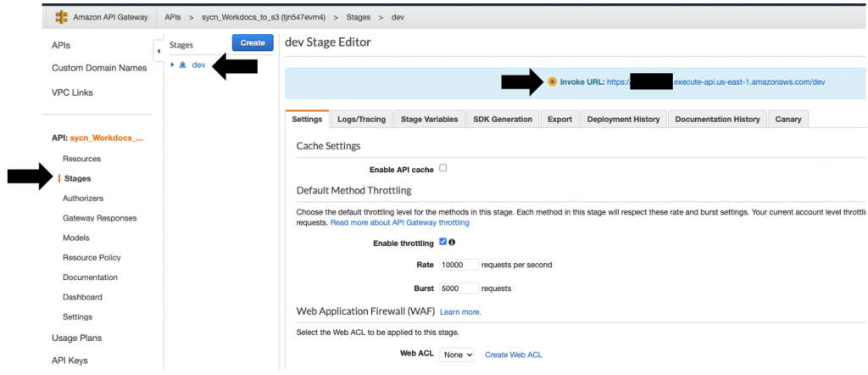868x375 pixels.
Task: Click the Amazon API Gateway logo icon
Action: pos(61,17)
